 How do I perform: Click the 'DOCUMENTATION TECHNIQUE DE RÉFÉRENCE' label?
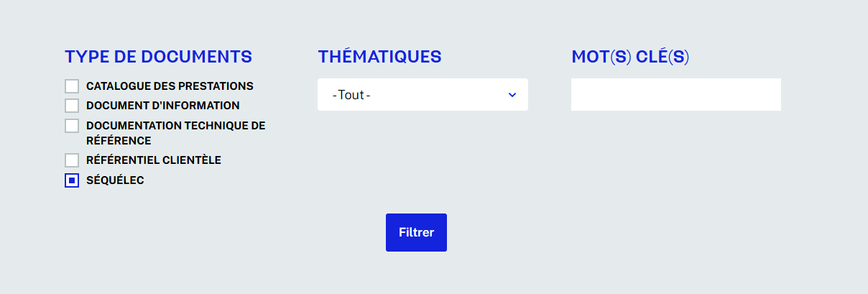[175, 133]
